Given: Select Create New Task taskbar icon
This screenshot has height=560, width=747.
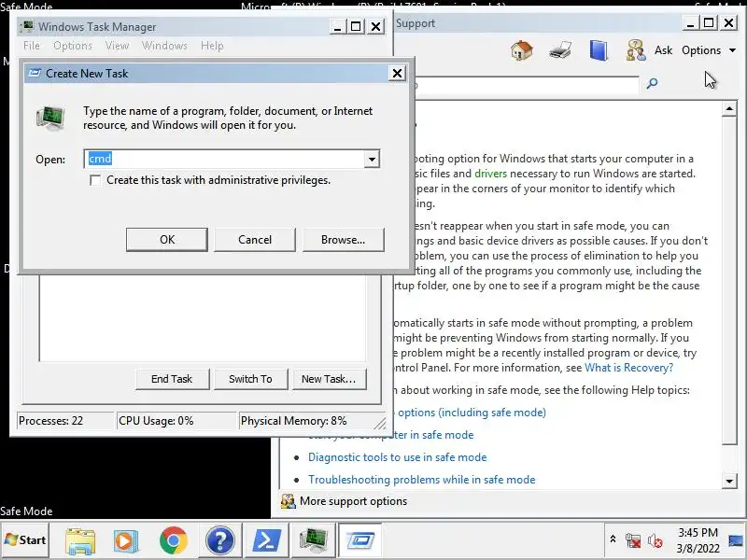Looking at the screenshot, I should (360, 540).
